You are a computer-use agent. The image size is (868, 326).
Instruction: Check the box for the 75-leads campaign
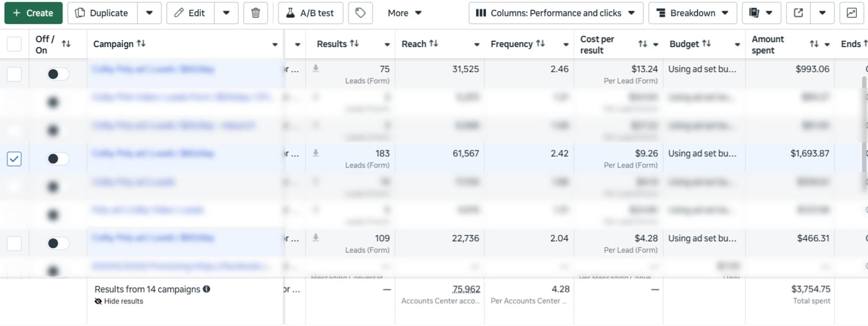(x=14, y=74)
